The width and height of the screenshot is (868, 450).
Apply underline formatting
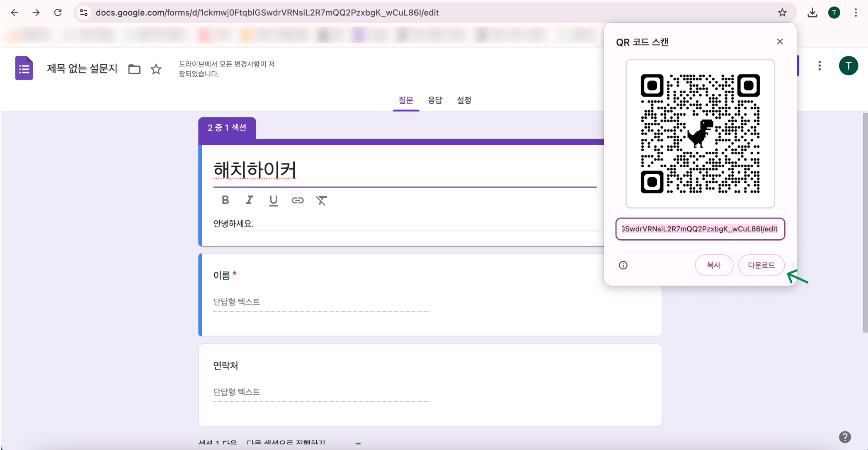click(273, 200)
